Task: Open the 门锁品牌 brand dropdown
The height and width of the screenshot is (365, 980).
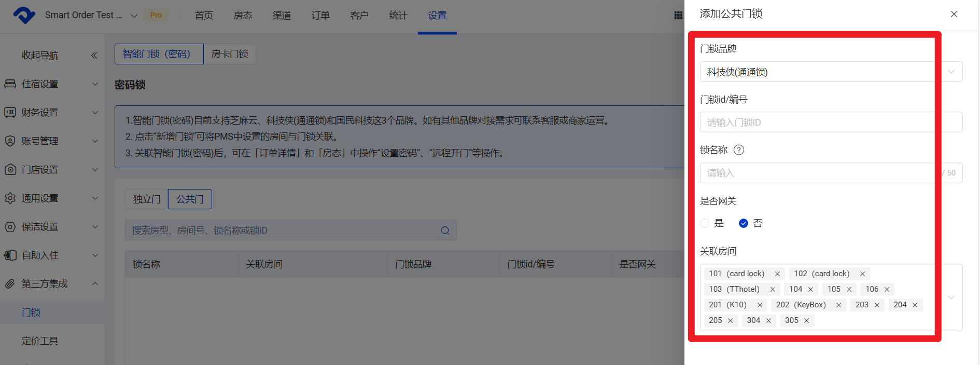Action: [x=831, y=72]
